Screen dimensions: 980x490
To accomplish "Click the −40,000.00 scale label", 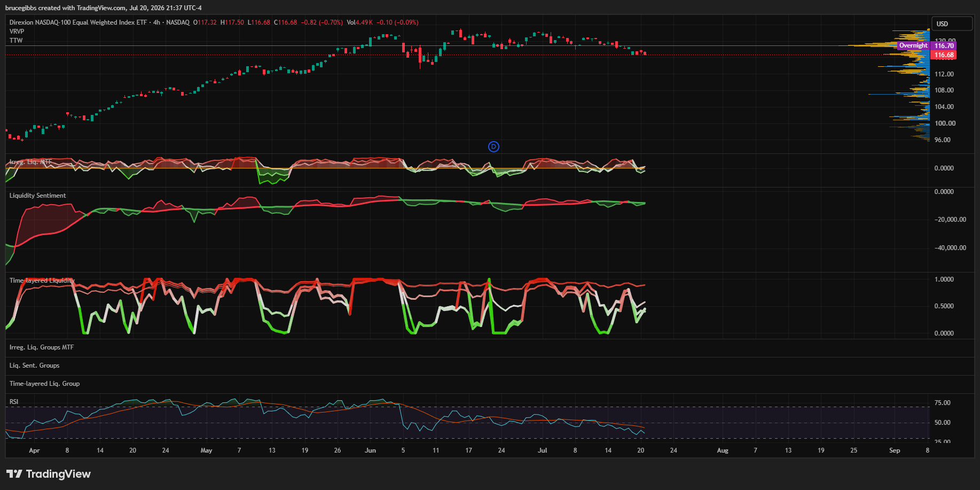I will point(950,248).
